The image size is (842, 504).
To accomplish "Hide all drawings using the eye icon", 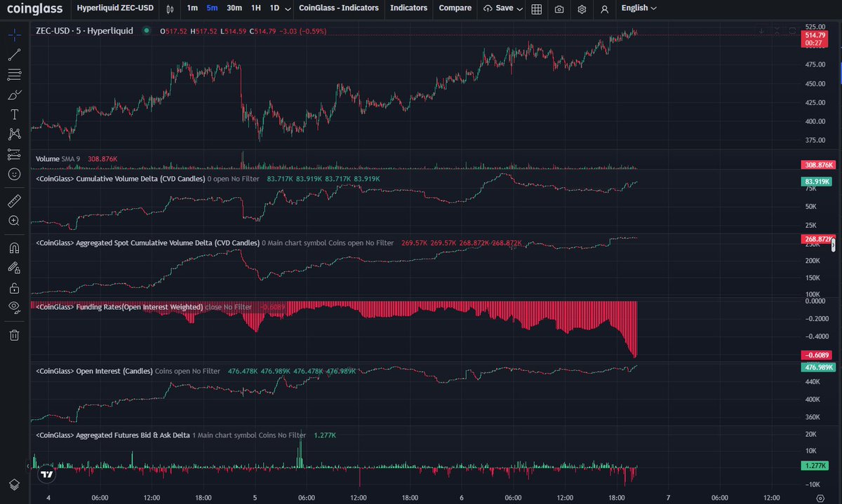I will point(14,306).
